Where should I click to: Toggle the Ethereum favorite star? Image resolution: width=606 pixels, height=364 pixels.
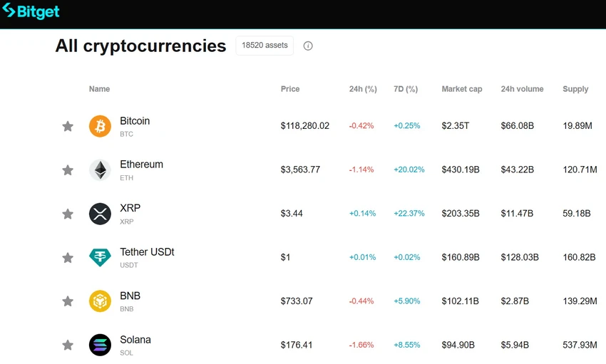(x=68, y=170)
